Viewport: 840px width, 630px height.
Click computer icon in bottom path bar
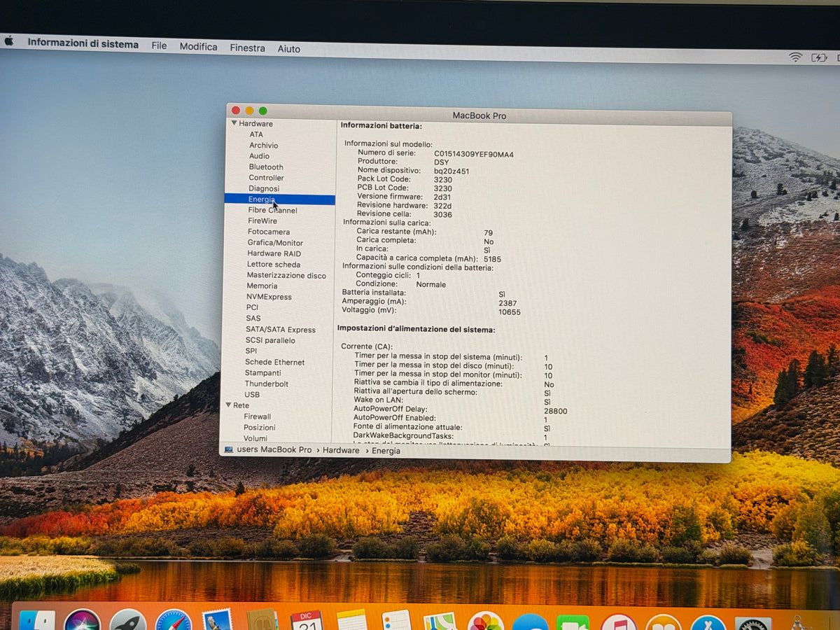pos(228,449)
